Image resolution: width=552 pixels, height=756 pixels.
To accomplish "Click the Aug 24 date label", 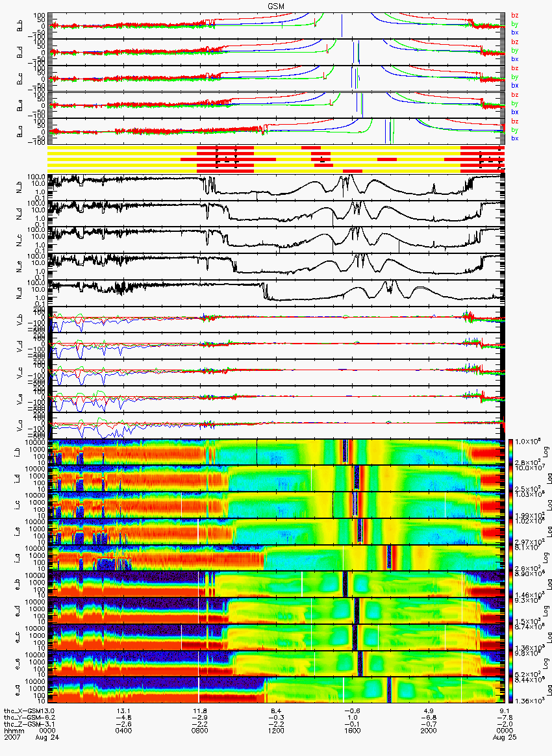I will pos(47,737).
